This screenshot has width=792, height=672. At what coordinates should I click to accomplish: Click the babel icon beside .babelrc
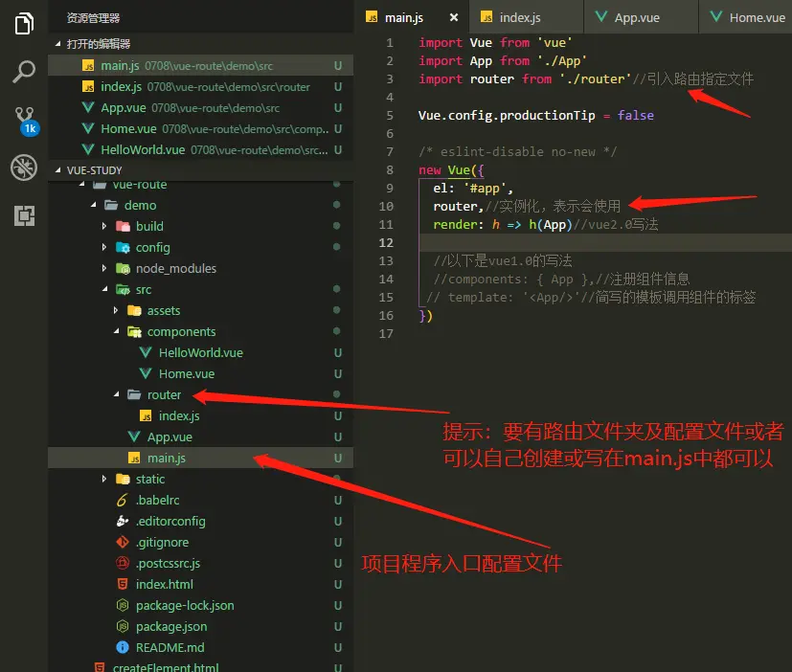click(123, 500)
